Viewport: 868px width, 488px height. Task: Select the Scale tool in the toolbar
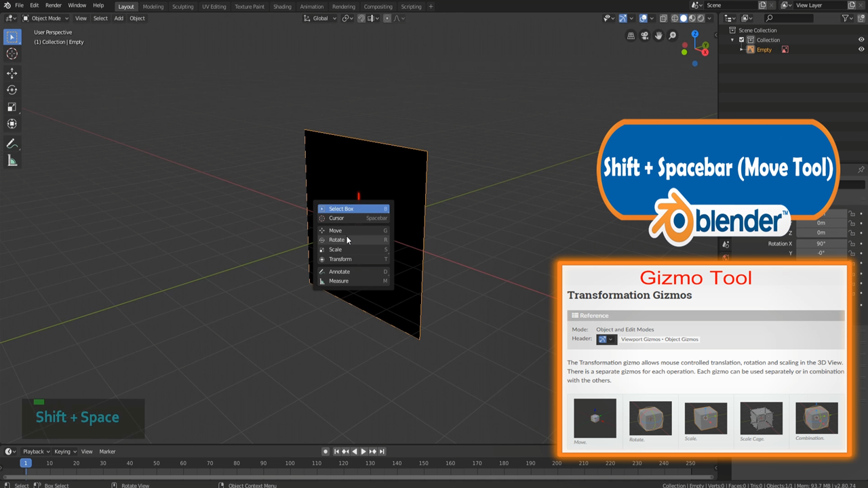coord(12,106)
